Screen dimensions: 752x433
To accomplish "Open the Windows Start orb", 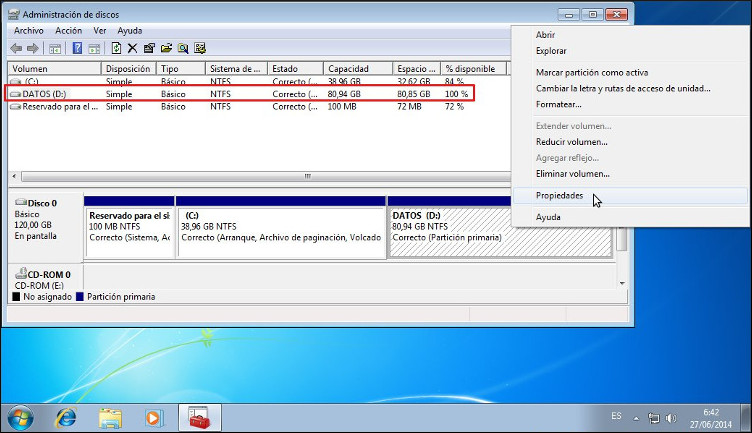I will coord(21,417).
